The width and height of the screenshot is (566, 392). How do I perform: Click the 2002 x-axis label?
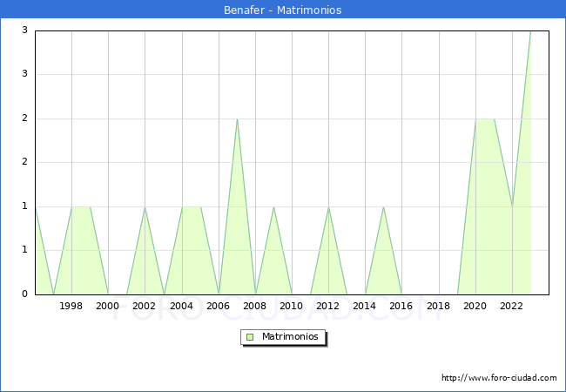[x=144, y=306]
